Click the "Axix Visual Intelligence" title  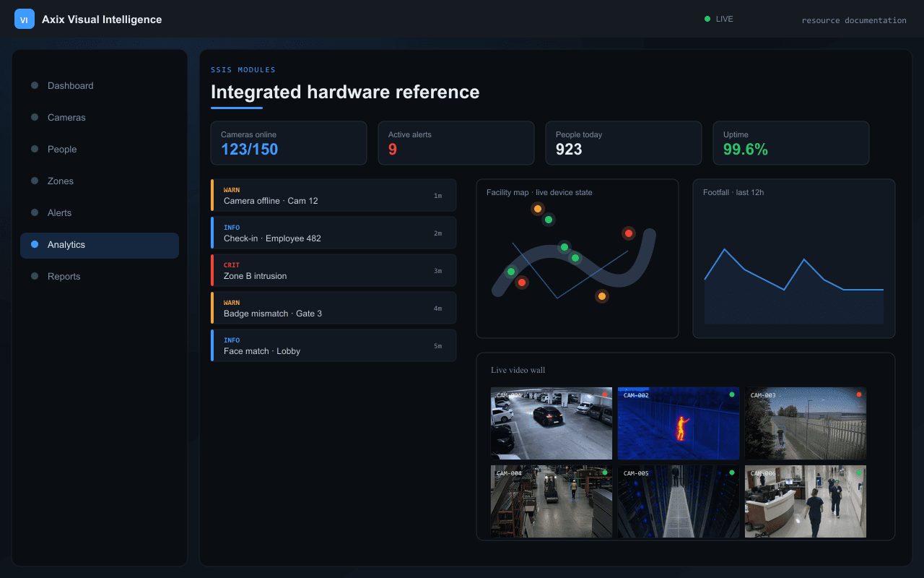coord(102,20)
